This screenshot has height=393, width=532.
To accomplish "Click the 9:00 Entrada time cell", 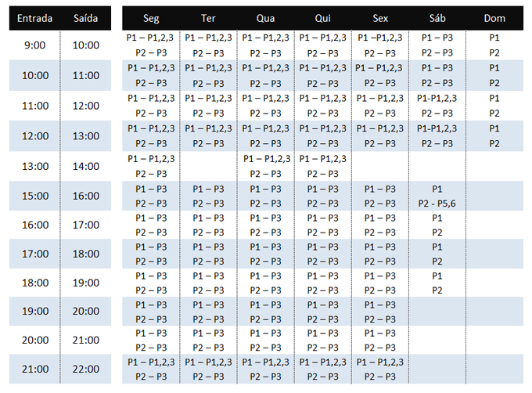I will tap(34, 45).
